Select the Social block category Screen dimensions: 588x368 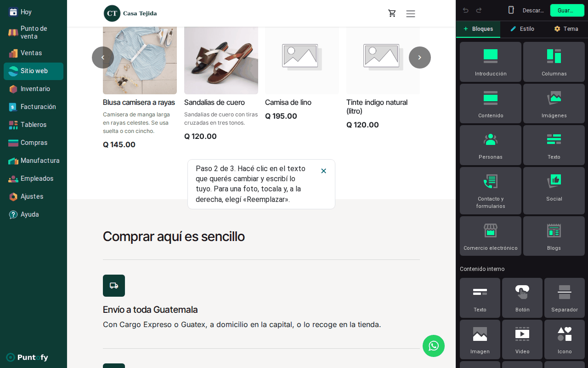554,190
